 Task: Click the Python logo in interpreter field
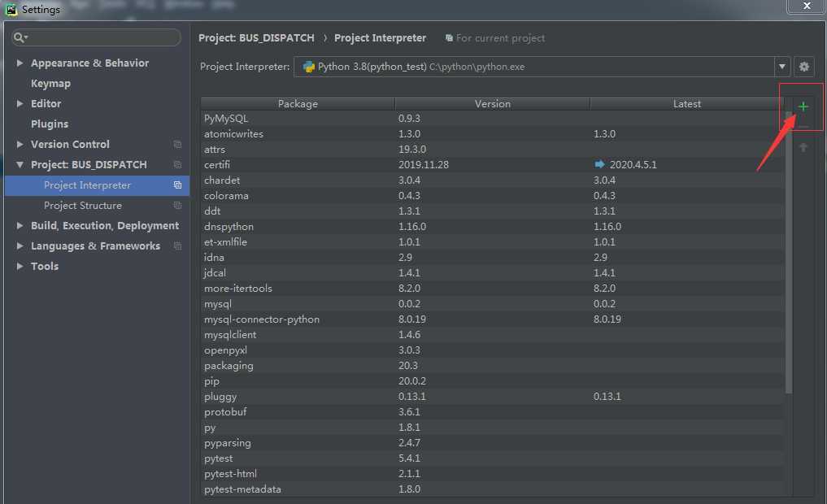tap(308, 67)
